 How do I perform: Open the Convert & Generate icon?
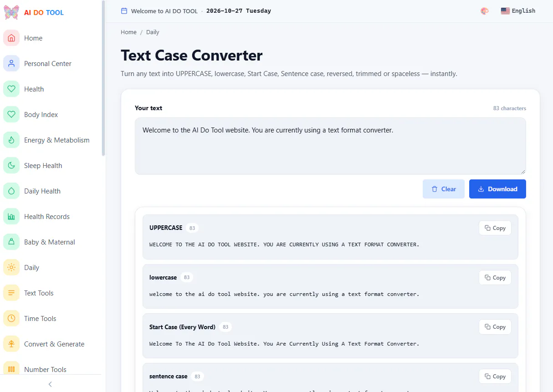click(11, 344)
